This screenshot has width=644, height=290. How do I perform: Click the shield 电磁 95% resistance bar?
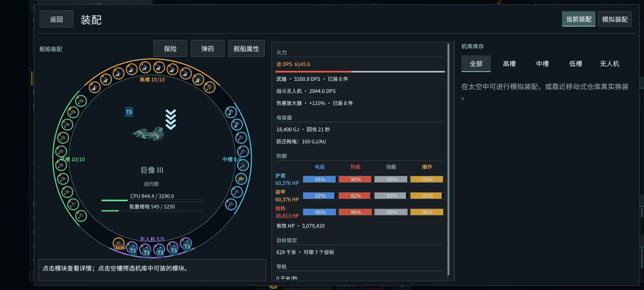(320, 179)
